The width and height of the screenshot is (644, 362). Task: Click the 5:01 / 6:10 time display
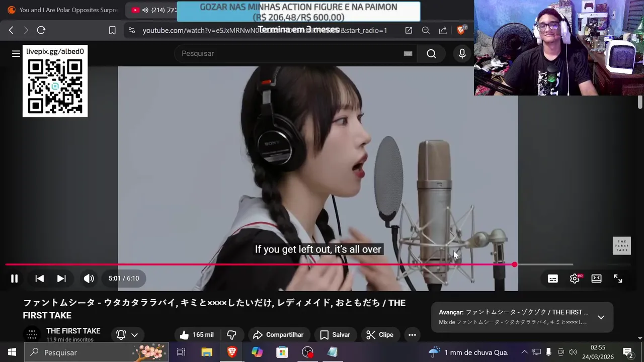coord(124,279)
